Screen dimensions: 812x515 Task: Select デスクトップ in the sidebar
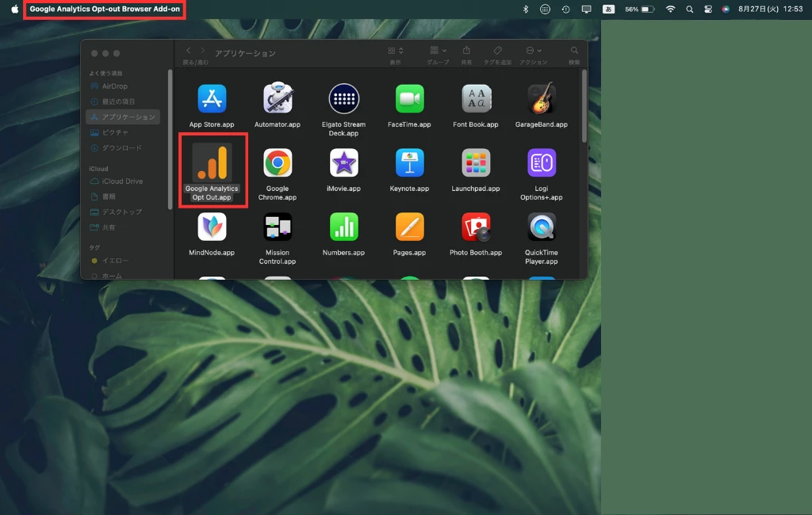[x=123, y=212]
